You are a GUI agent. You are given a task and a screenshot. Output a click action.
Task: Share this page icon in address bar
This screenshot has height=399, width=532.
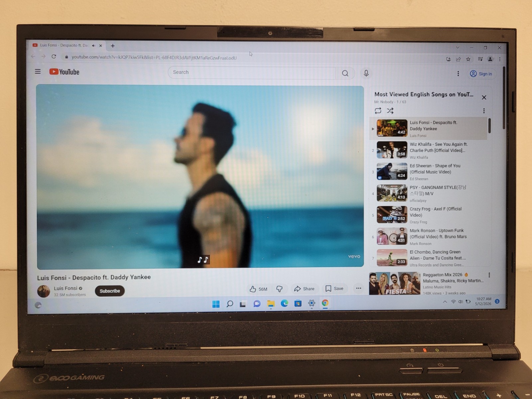458,59
